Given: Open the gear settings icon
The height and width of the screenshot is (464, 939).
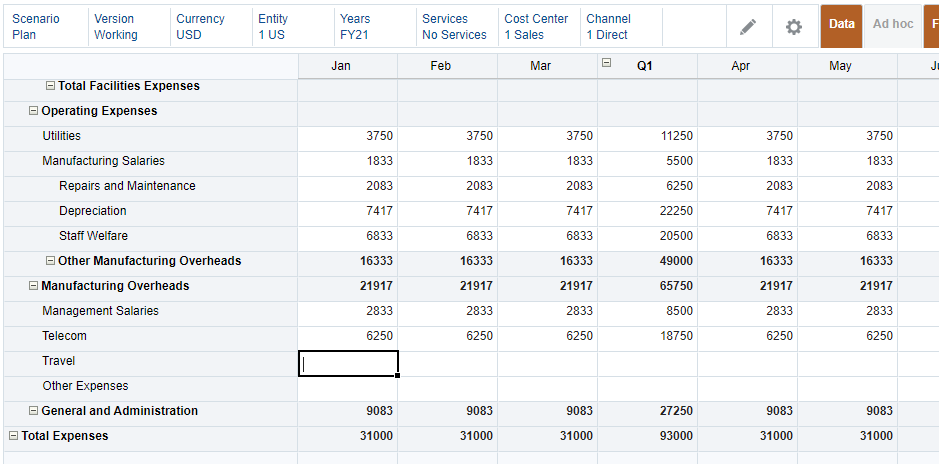Looking at the screenshot, I should click(794, 26).
